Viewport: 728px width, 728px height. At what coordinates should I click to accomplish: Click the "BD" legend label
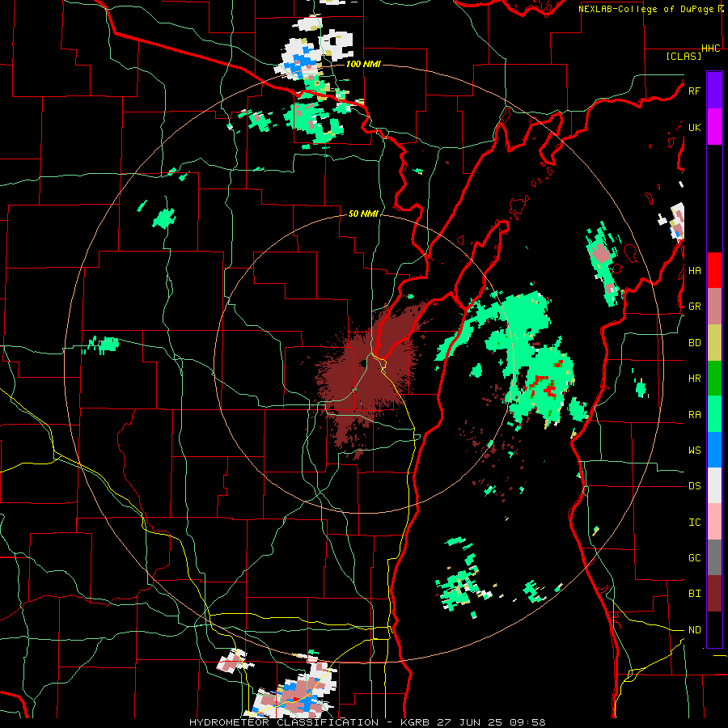coord(694,343)
